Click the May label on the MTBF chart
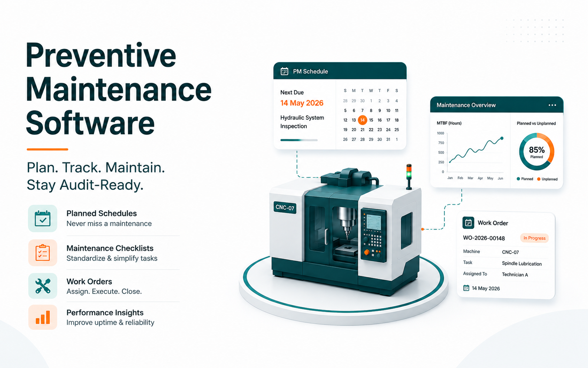This screenshot has height=368, width=588. [x=490, y=178]
